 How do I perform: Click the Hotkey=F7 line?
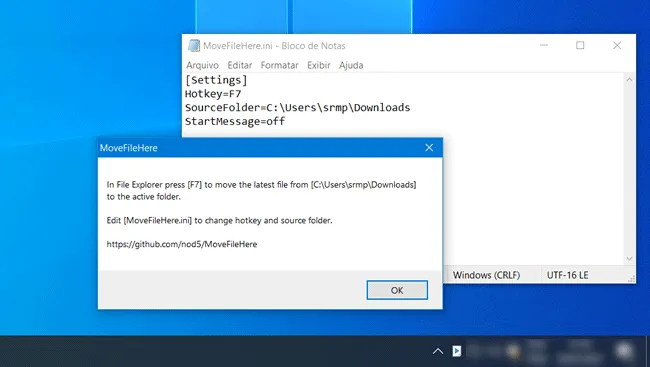coord(213,94)
